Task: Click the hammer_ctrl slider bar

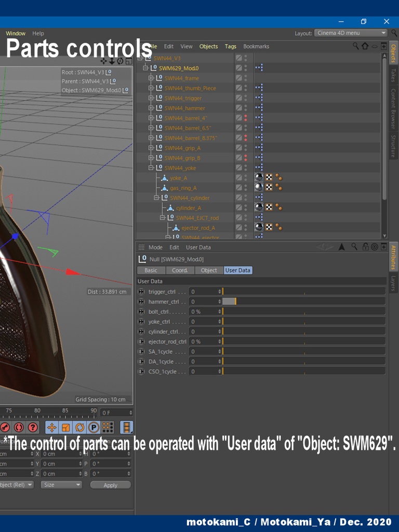Action: (303, 301)
